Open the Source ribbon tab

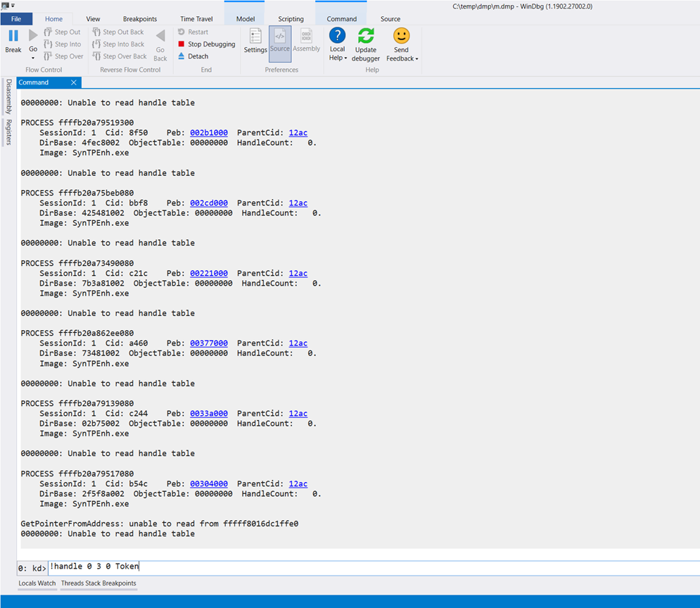[x=390, y=19]
